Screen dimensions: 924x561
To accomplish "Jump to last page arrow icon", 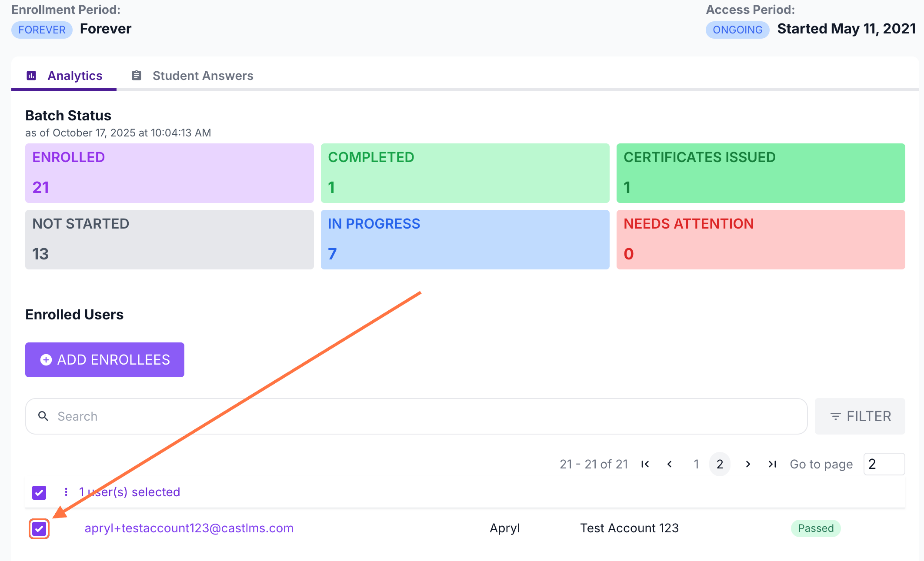I will pos(772,464).
